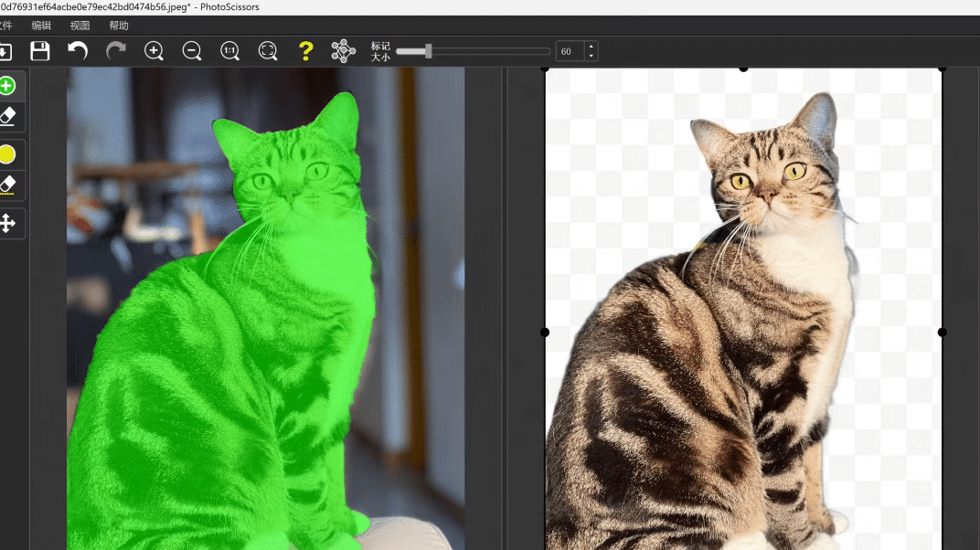Select the move tool with four arrows
980x550 pixels.
click(x=7, y=223)
